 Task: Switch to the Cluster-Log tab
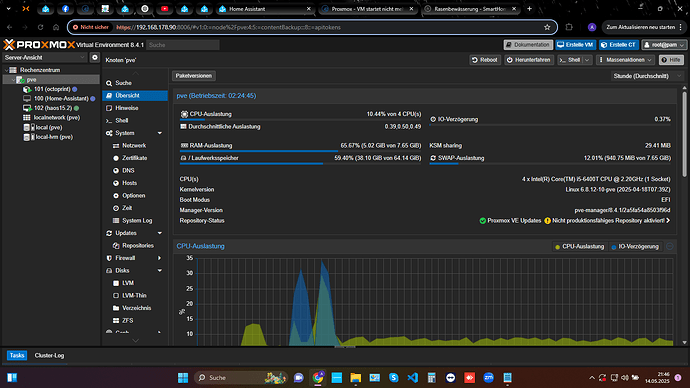[x=49, y=355]
